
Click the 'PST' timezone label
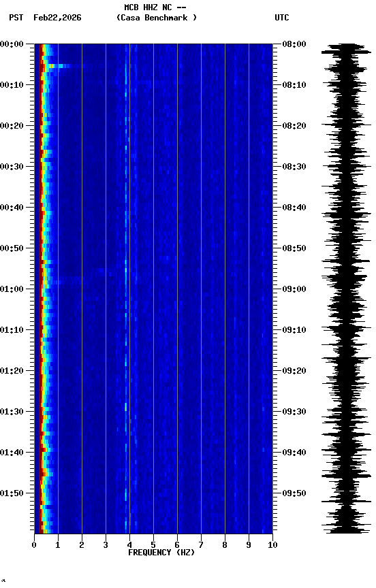16,18
